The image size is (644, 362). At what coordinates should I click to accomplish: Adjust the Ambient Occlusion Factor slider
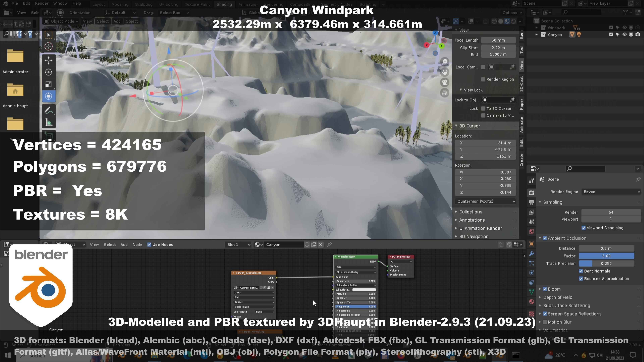(x=606, y=256)
